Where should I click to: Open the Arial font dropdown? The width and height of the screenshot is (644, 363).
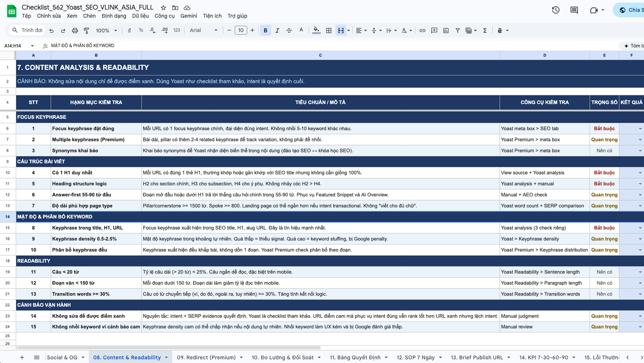[x=204, y=30]
